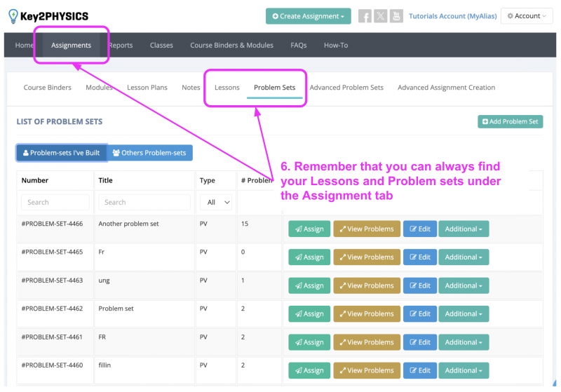
Task: Click the Key2PHYSICS lightbulb logo
Action: point(13,16)
